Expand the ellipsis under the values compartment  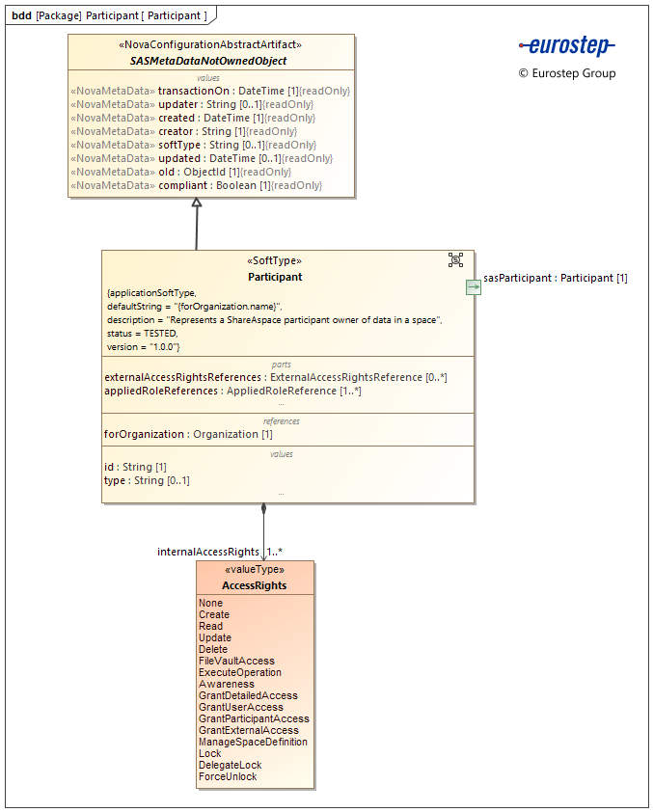tap(281, 493)
